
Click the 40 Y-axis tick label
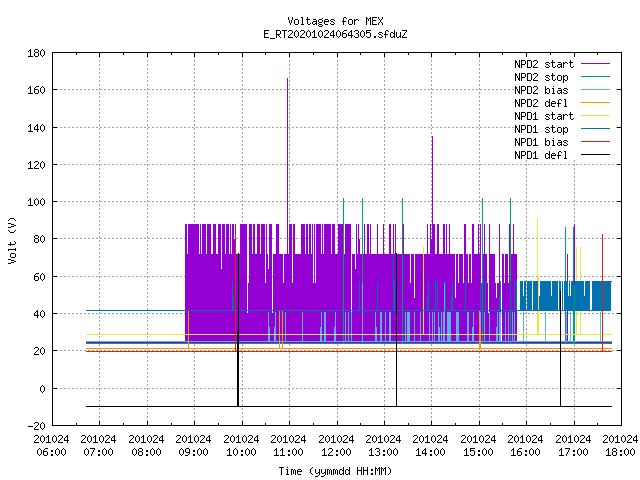pos(40,314)
